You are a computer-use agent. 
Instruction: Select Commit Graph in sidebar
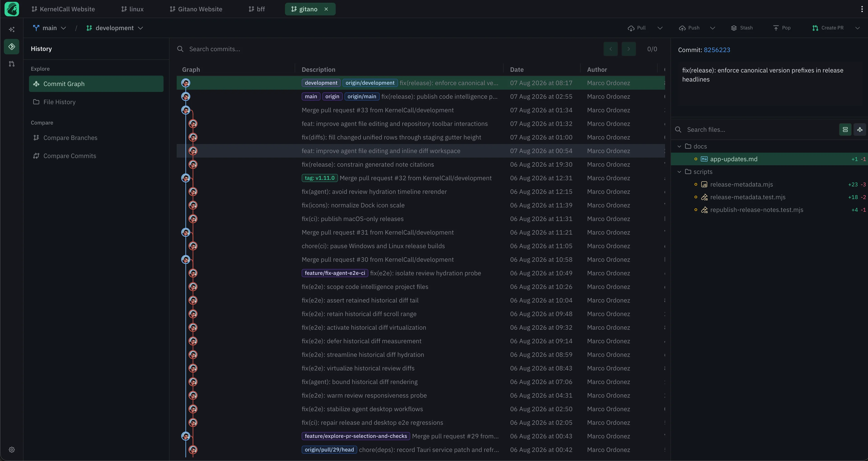tap(96, 84)
